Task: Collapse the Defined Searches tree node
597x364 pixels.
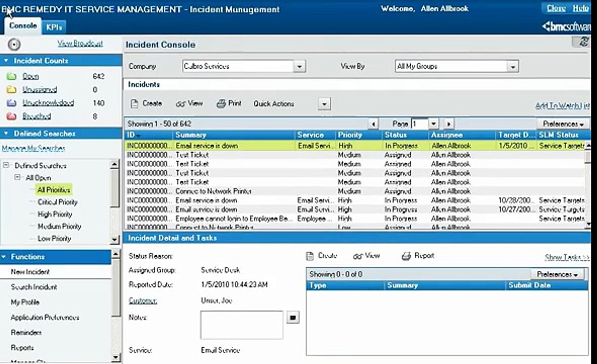Action: tap(6, 165)
